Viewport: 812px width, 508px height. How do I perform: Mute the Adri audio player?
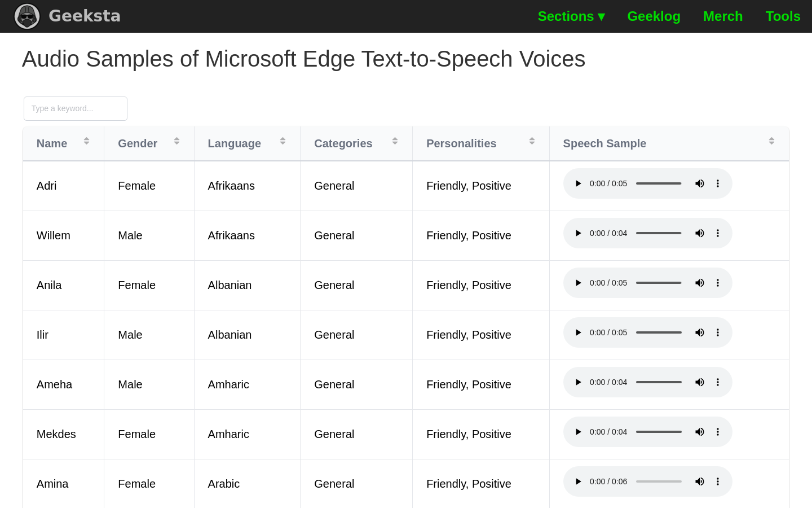[700, 183]
